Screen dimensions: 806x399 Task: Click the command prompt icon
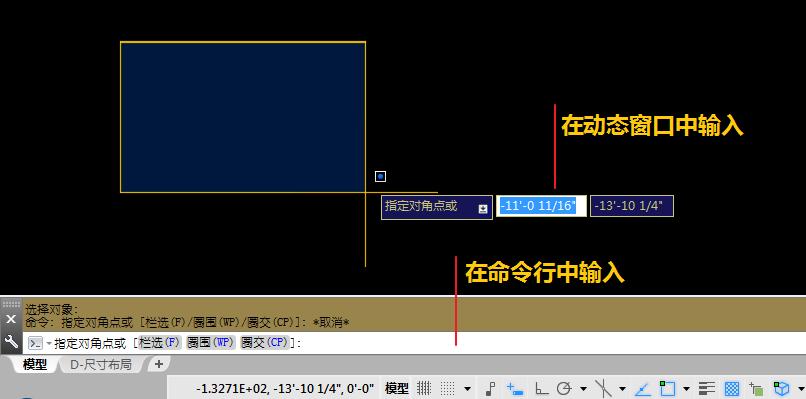[35, 343]
